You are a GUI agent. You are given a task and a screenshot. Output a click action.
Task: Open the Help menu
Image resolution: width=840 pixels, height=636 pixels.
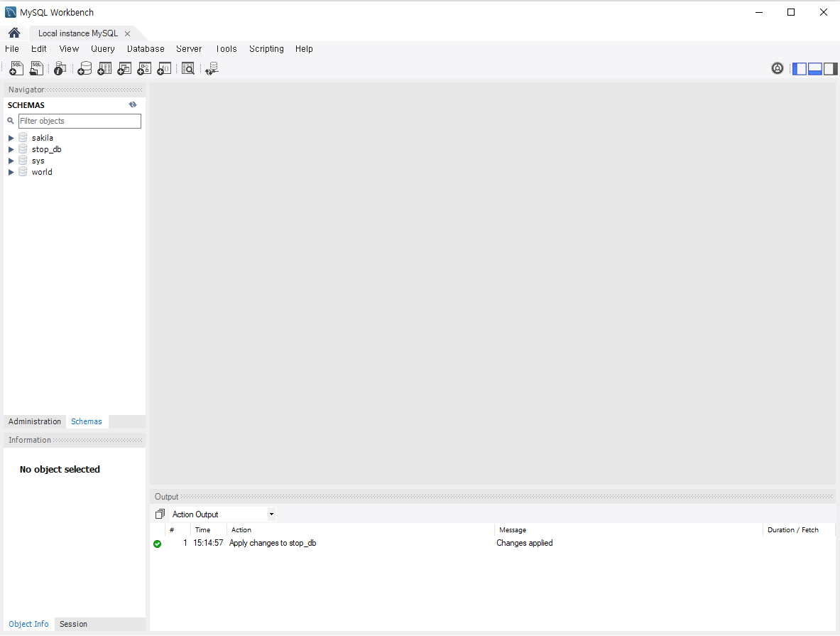304,49
